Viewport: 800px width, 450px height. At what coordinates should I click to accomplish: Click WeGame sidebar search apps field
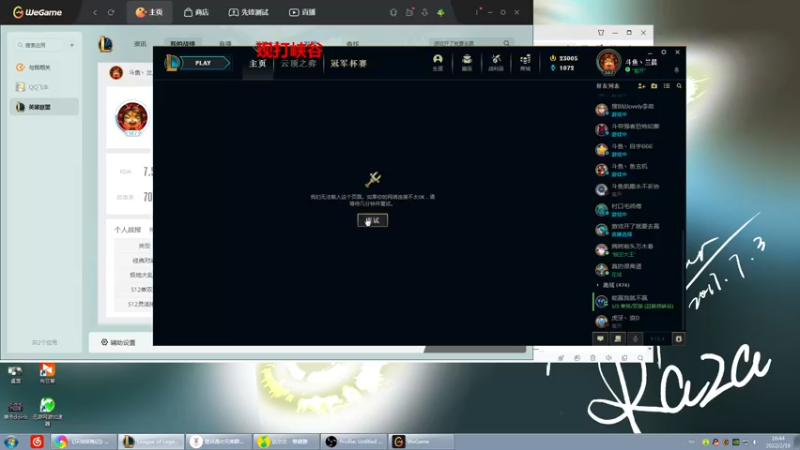39,45
